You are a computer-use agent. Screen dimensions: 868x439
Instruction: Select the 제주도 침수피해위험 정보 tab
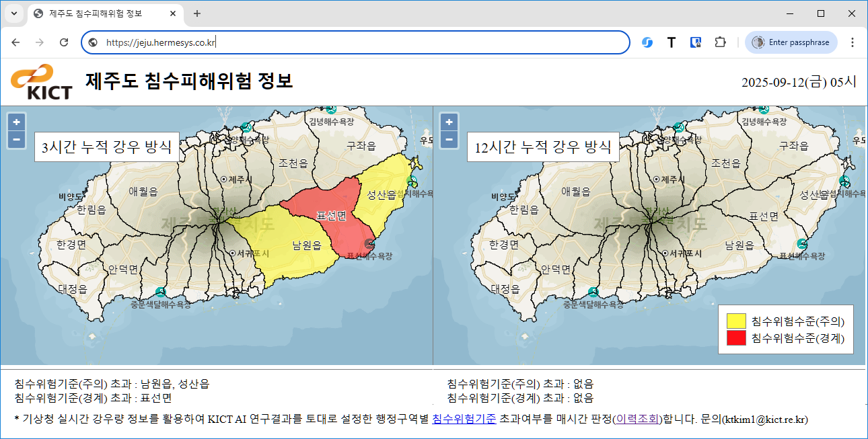(101, 13)
